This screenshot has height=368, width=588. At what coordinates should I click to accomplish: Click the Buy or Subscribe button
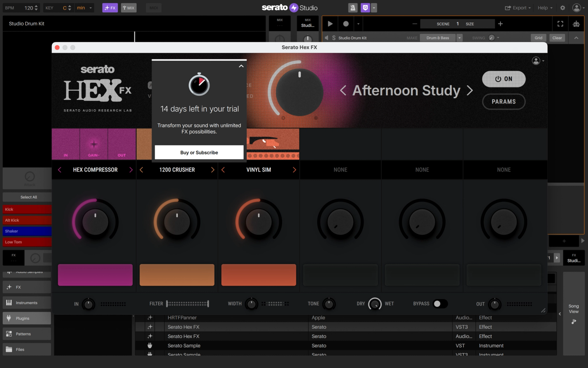(x=199, y=152)
